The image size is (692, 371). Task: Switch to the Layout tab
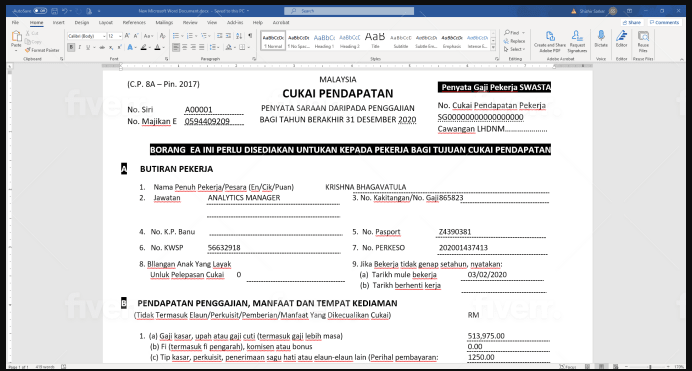[105, 22]
